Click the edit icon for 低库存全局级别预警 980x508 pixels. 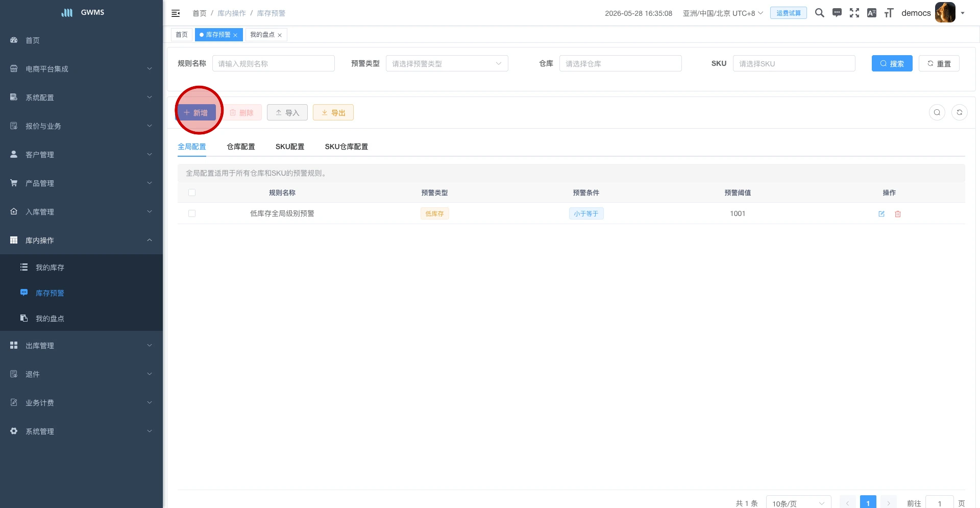[881, 214]
